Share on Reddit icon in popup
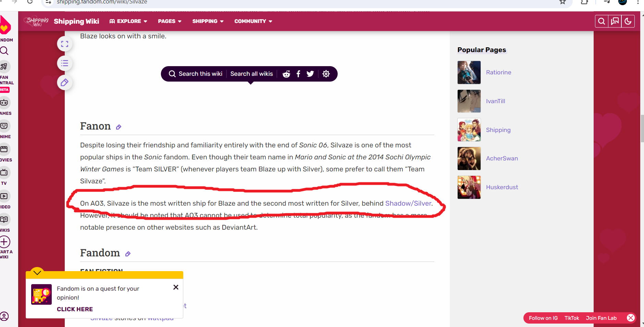Image resolution: width=644 pixels, height=327 pixels. (286, 74)
